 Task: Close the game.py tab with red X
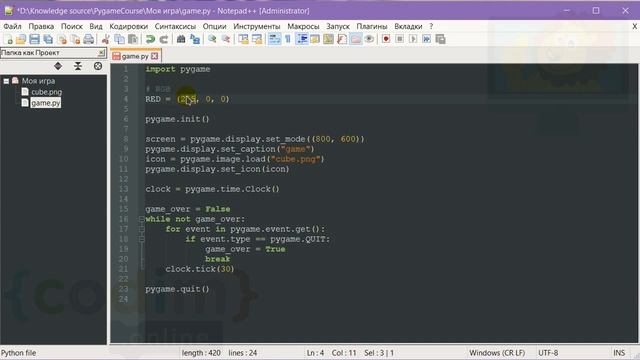click(155, 56)
